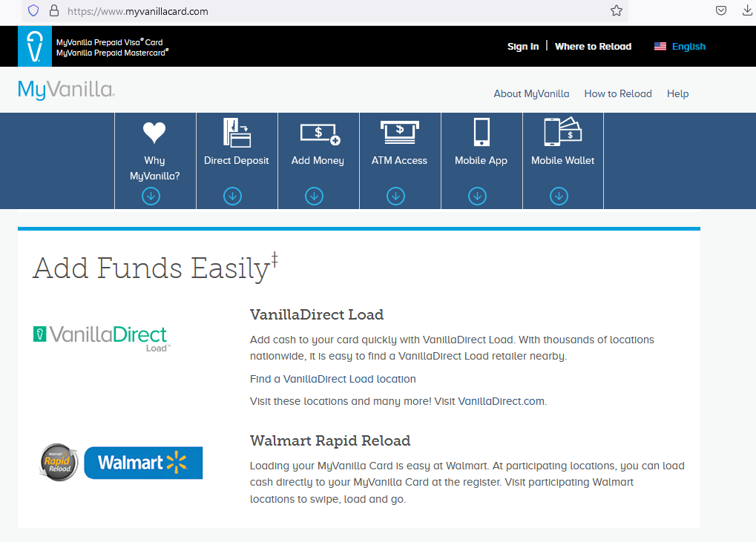
Task: Click the US flag language icon
Action: [660, 46]
